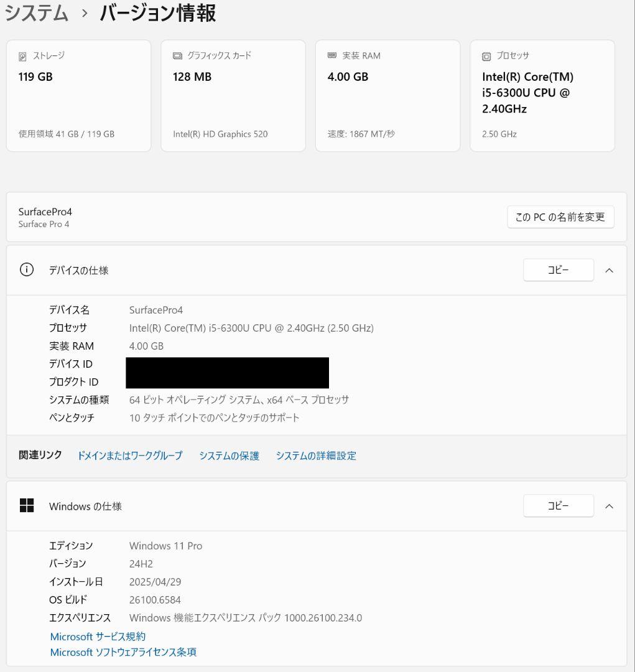Screen dimensions: 635x672
Task: Click デバイス名 value SurfacePro4
Action: [156, 310]
